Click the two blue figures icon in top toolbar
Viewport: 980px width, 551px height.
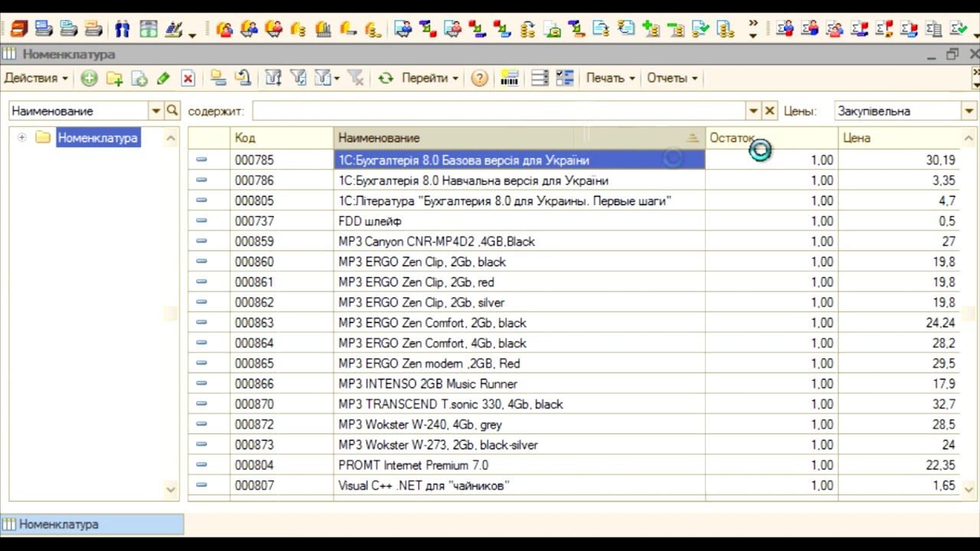[122, 29]
